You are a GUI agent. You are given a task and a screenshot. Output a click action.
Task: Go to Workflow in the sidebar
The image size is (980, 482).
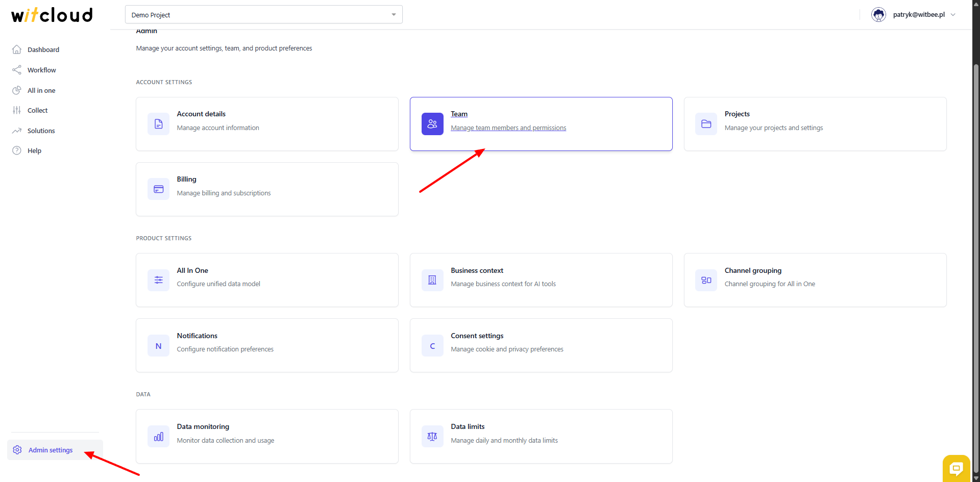coord(41,70)
